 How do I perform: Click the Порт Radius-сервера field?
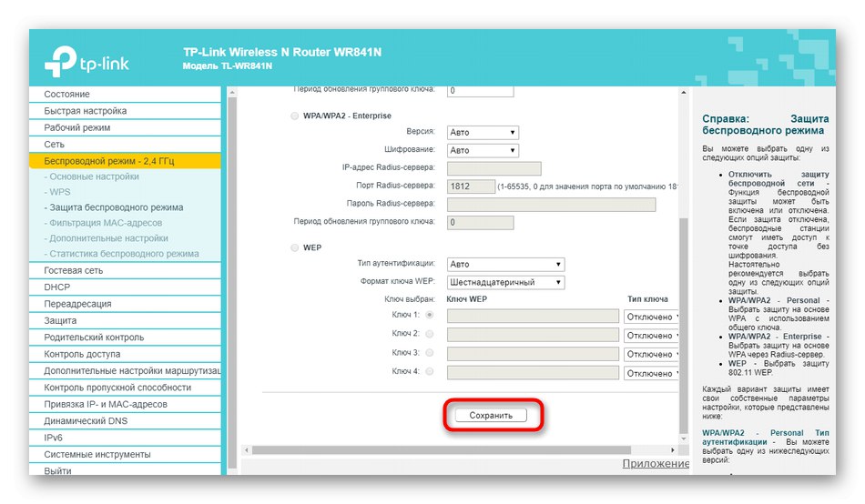coord(471,186)
